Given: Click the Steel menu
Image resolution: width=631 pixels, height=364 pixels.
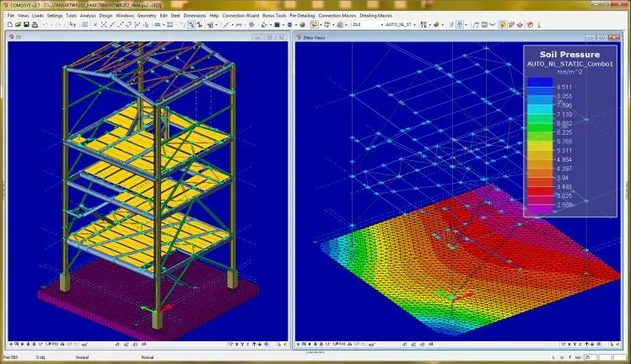Looking at the screenshot, I should tap(175, 15).
